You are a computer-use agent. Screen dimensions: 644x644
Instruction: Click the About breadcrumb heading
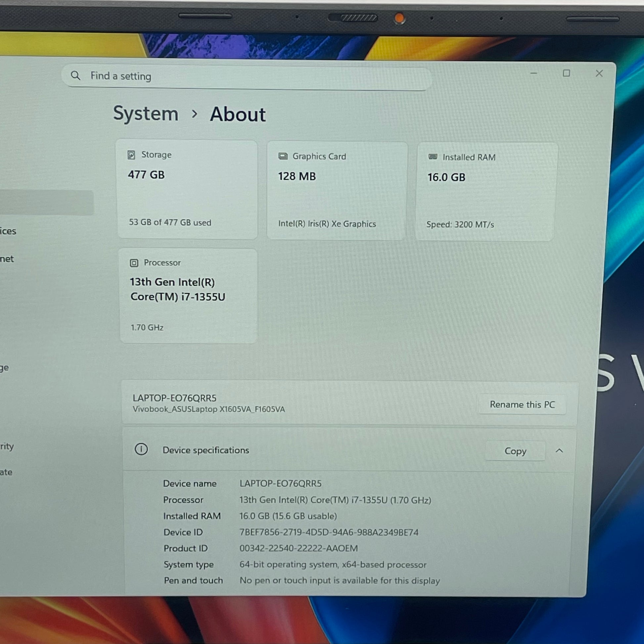pyautogui.click(x=238, y=114)
